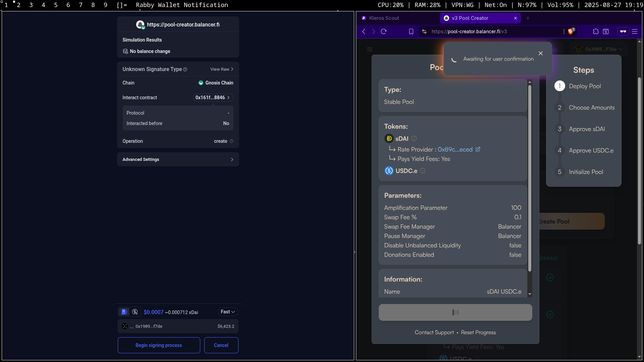Click the Reset Progress link

[478, 333]
